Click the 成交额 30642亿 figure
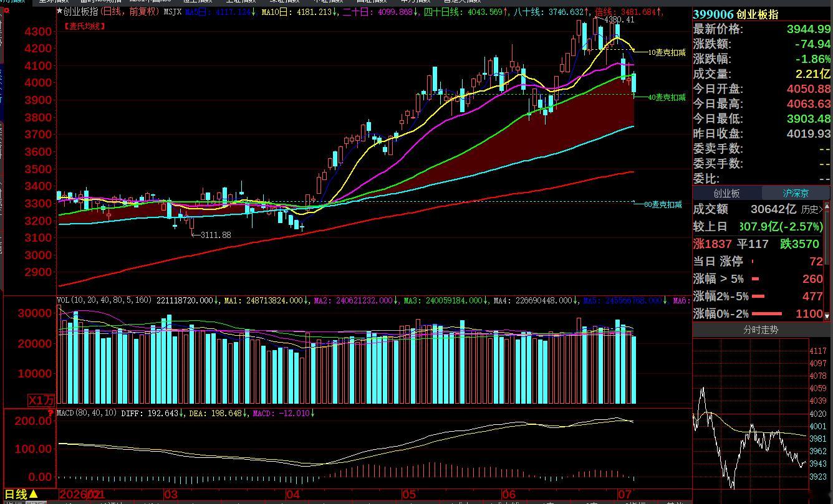Image resolution: width=833 pixels, height=504 pixels. (x=774, y=210)
